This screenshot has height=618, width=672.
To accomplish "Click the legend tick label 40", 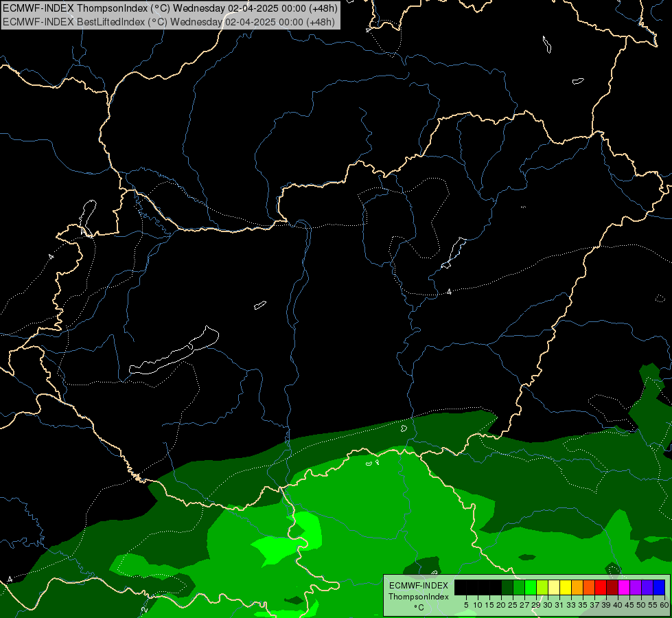I will tap(618, 605).
